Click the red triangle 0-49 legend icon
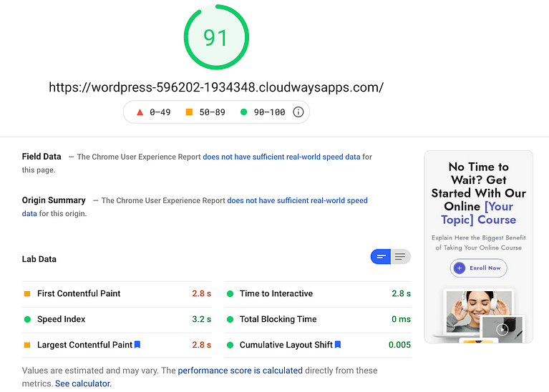The width and height of the screenshot is (549, 392). (x=140, y=112)
